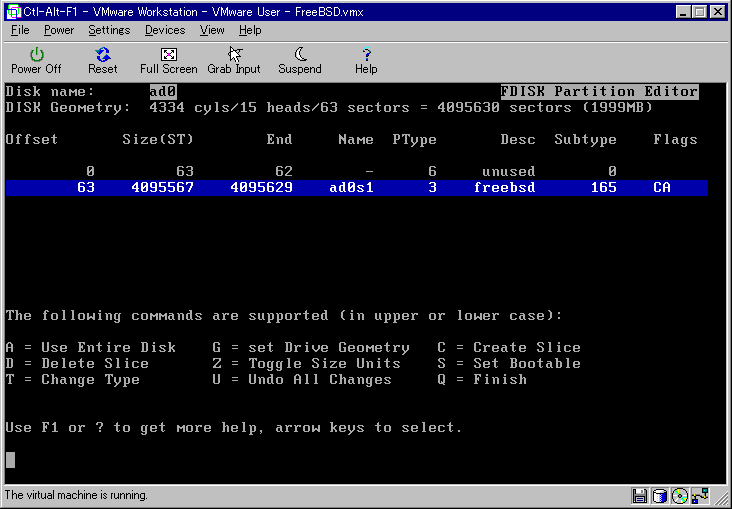732x509 pixels.
Task: Minimize the VMware Workstation window
Action: pyautogui.click(x=683, y=12)
